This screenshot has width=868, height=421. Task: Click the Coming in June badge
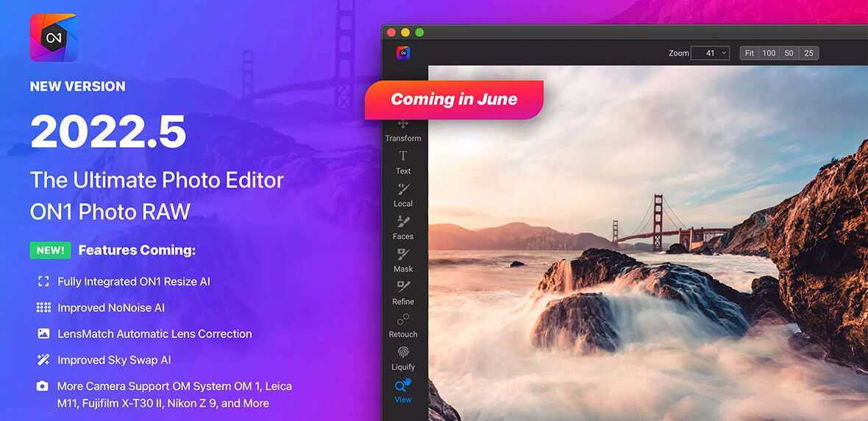point(454,99)
